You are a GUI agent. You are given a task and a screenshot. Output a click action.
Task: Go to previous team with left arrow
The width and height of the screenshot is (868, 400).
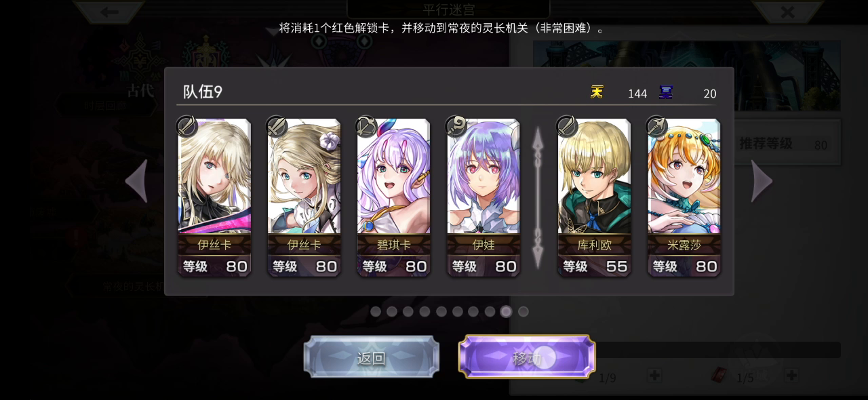coord(136,181)
